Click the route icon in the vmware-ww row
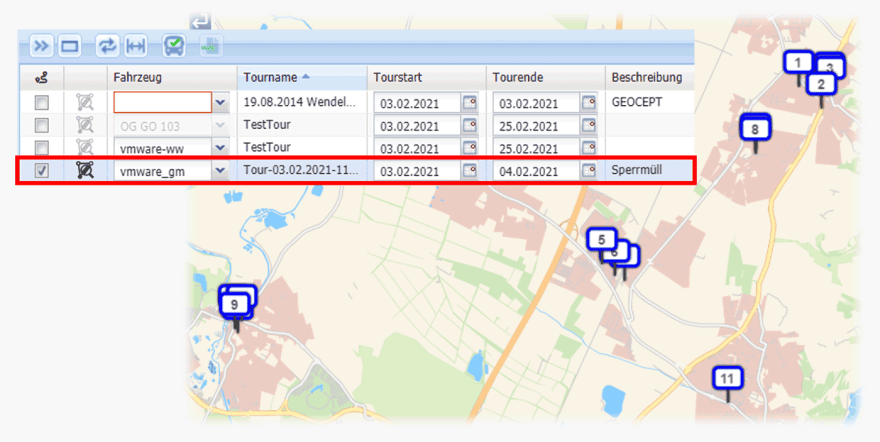This screenshot has height=442, width=880. coord(85,148)
